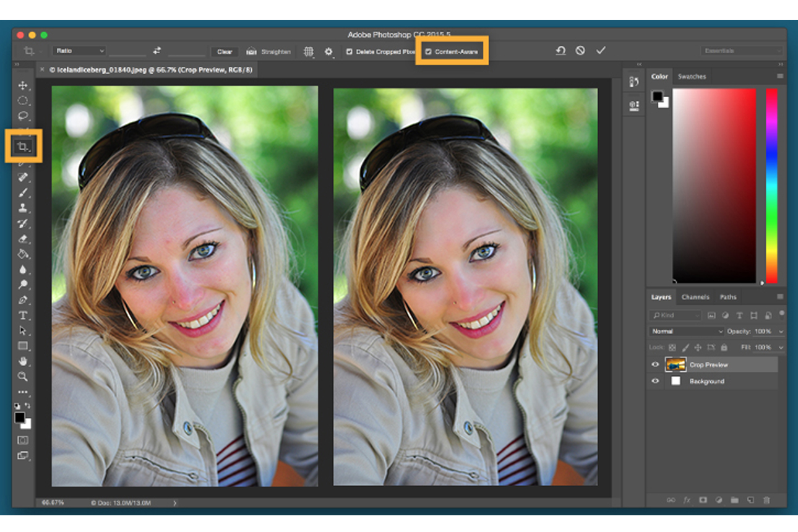Open the Ratio preset dropdown
Viewport: 798px width, 532px height.
point(80,51)
